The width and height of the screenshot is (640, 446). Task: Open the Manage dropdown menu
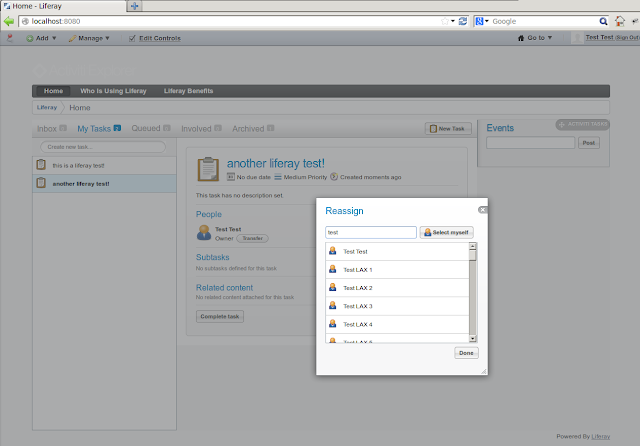click(89, 38)
